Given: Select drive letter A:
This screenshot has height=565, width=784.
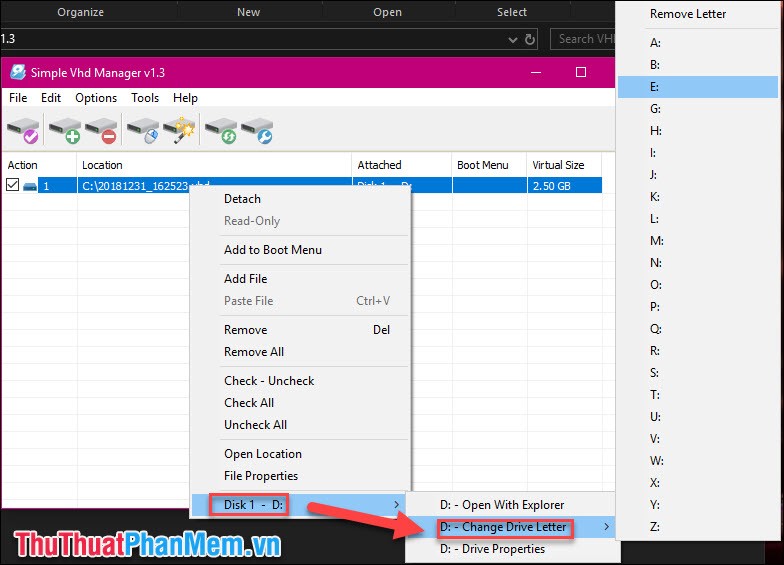Looking at the screenshot, I should click(x=698, y=43).
